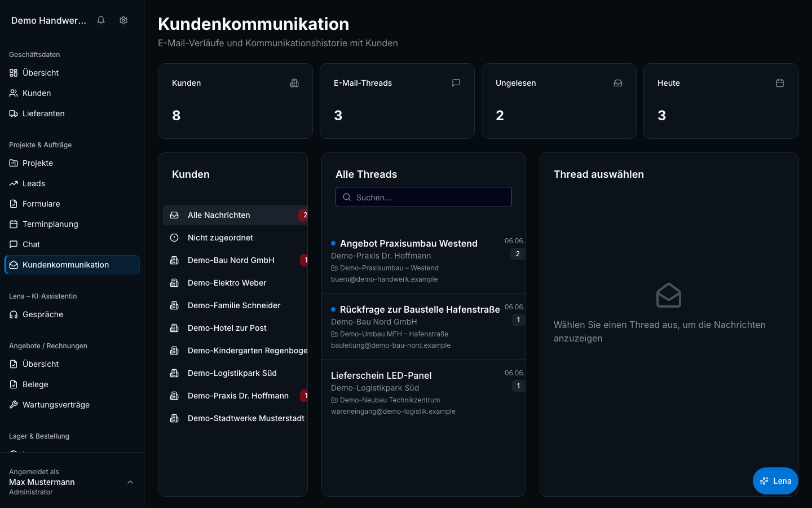
Task: Open Formulare in the sidebar
Action: click(72, 204)
